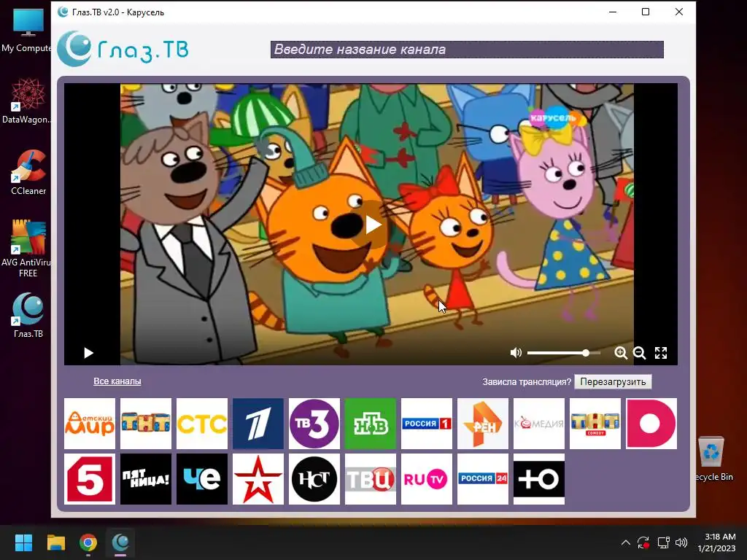This screenshot has width=747, height=560.
Task: Open the network tray icon
Action: pyautogui.click(x=663, y=542)
